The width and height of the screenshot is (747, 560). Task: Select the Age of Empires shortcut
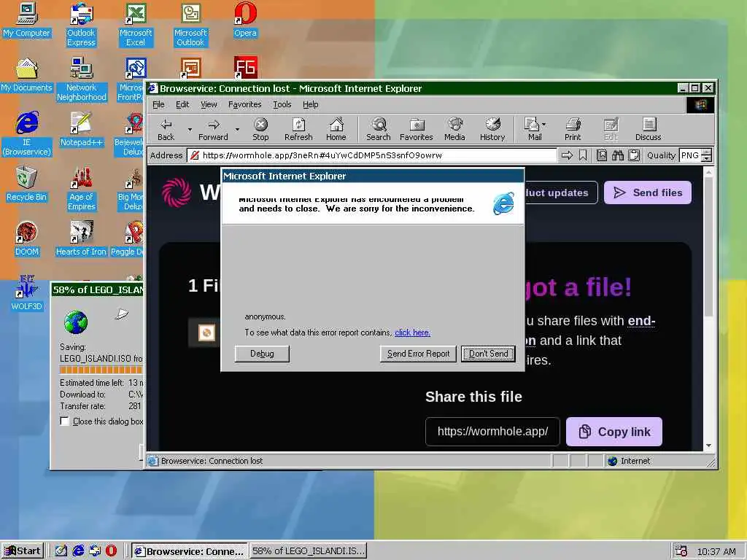(81, 189)
